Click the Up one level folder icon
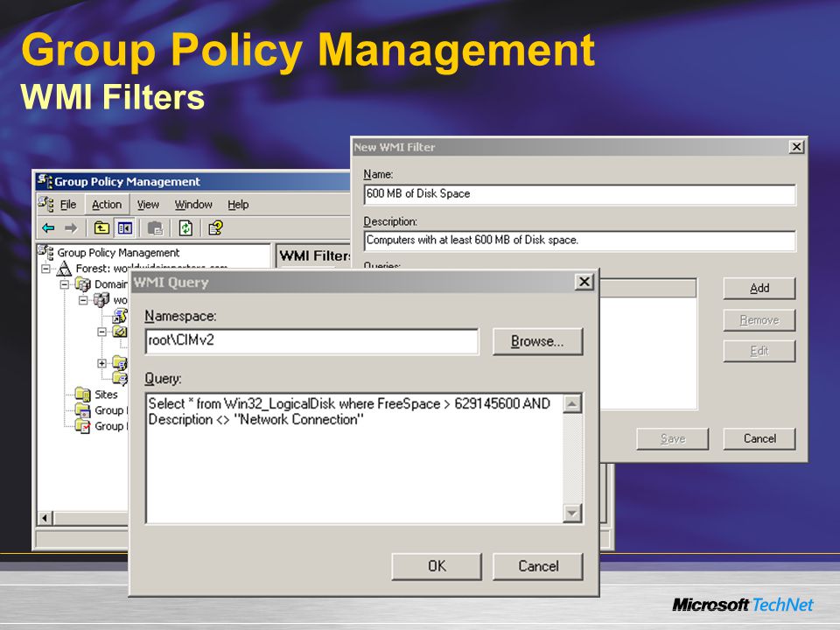This screenshot has height=630, width=840. pyautogui.click(x=101, y=228)
